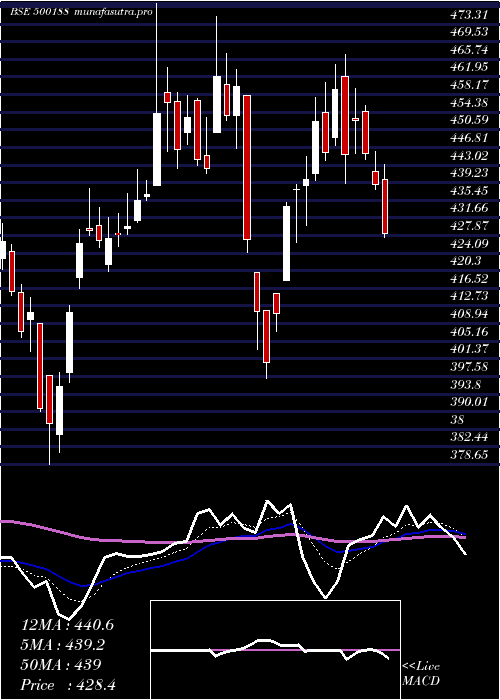The width and height of the screenshot is (500, 700).
Task: Click the 378.65 price axis label
Action: point(467,455)
